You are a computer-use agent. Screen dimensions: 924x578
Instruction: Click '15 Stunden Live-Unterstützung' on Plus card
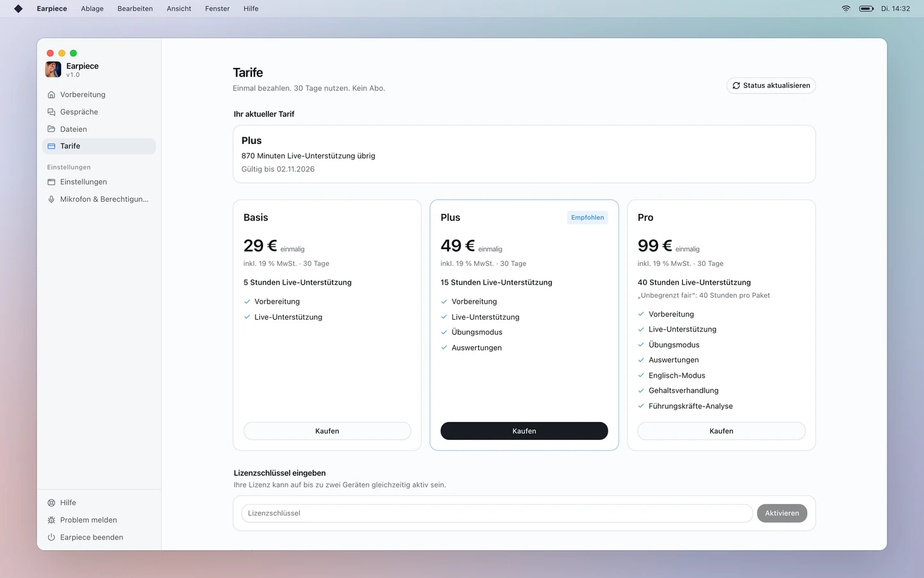497,283
